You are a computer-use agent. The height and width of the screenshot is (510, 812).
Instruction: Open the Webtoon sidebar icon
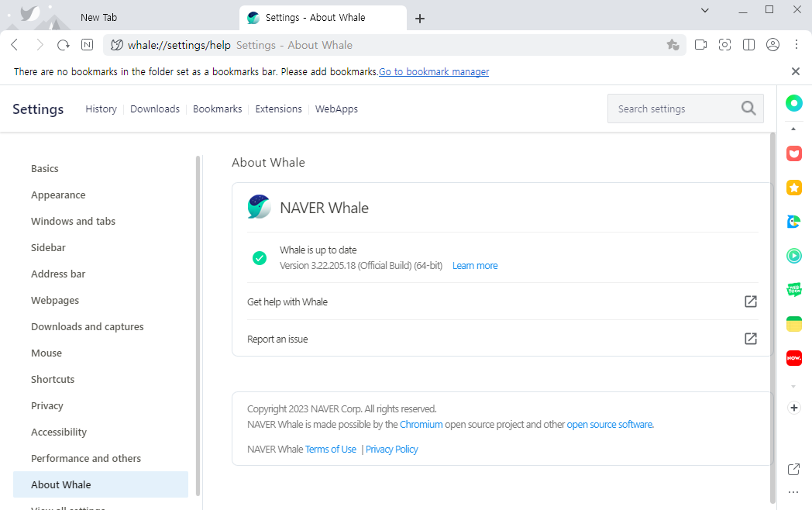(794, 289)
